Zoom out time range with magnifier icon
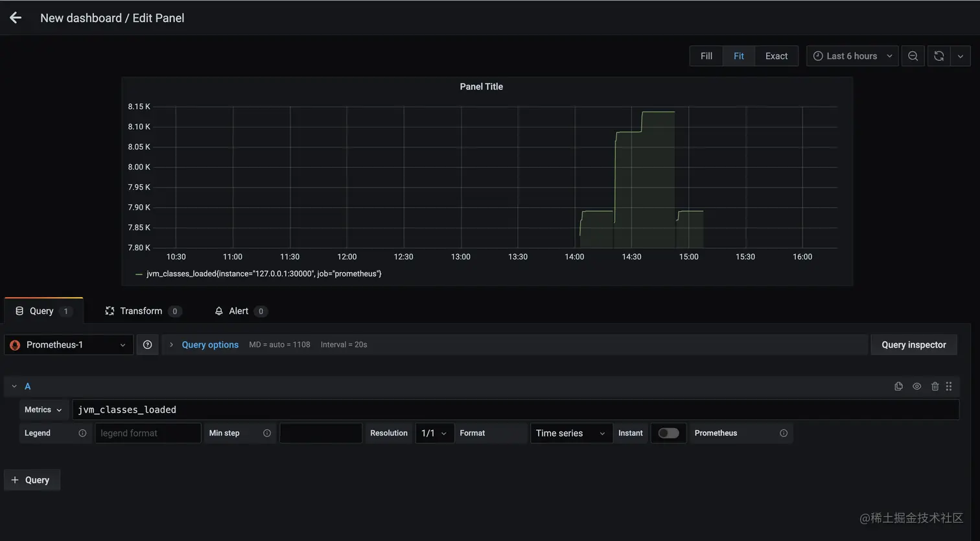Image resolution: width=980 pixels, height=541 pixels. pos(913,56)
